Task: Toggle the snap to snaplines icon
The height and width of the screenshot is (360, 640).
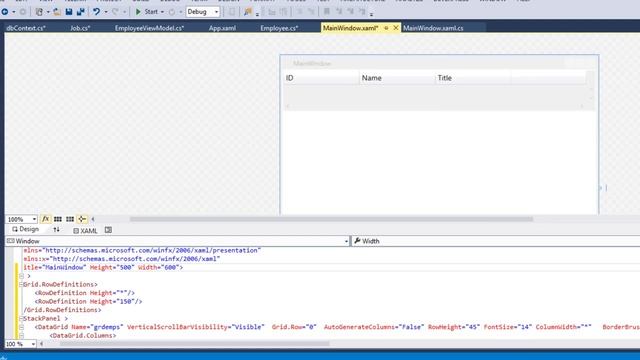Action: coord(82,219)
